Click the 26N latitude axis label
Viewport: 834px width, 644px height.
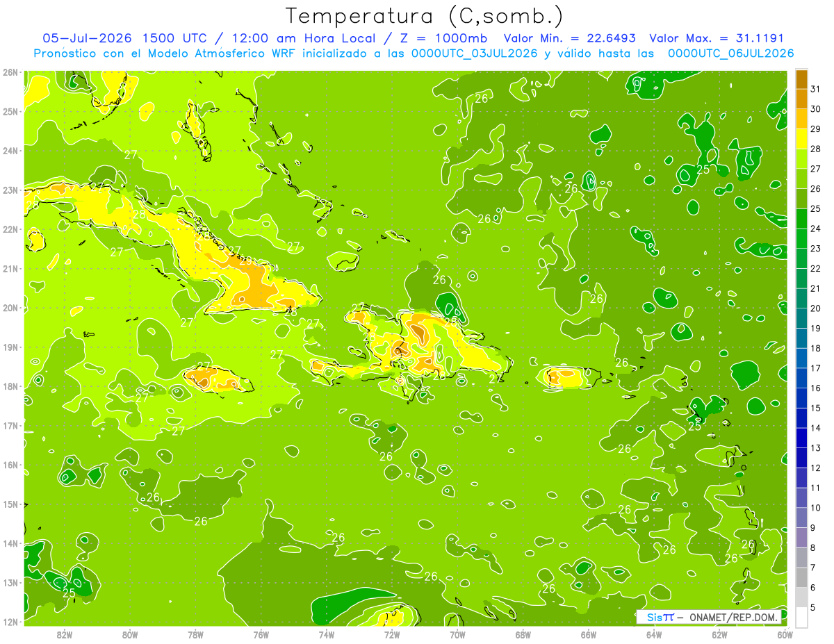coord(10,72)
